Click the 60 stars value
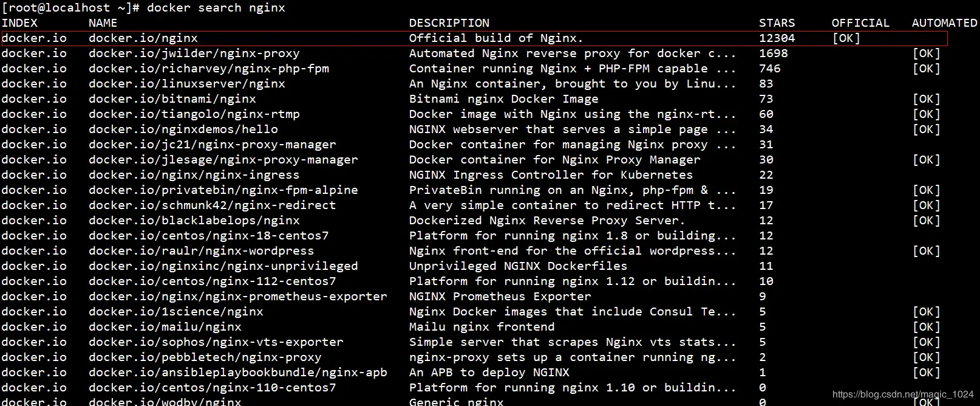The height and width of the screenshot is (406, 980). 766,114
